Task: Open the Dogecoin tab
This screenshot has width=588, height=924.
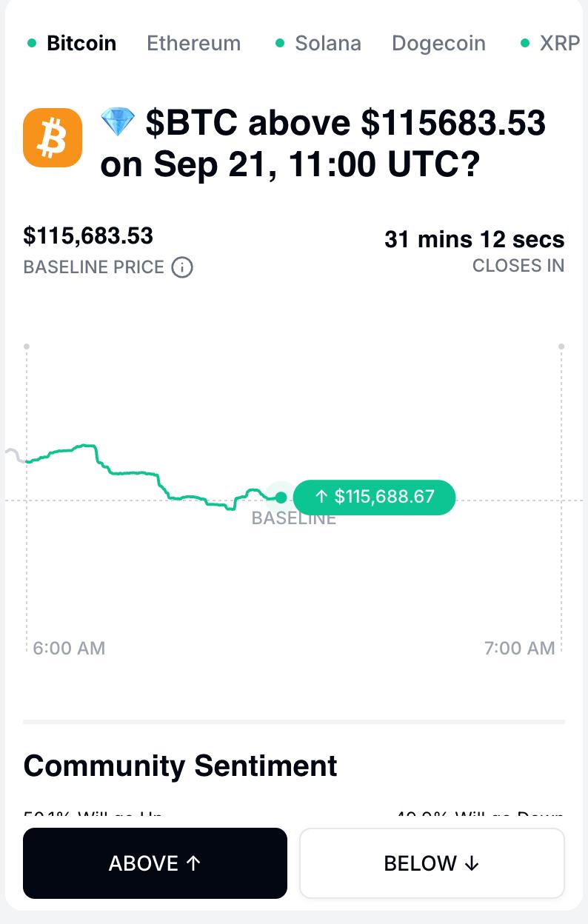Action: [x=439, y=43]
